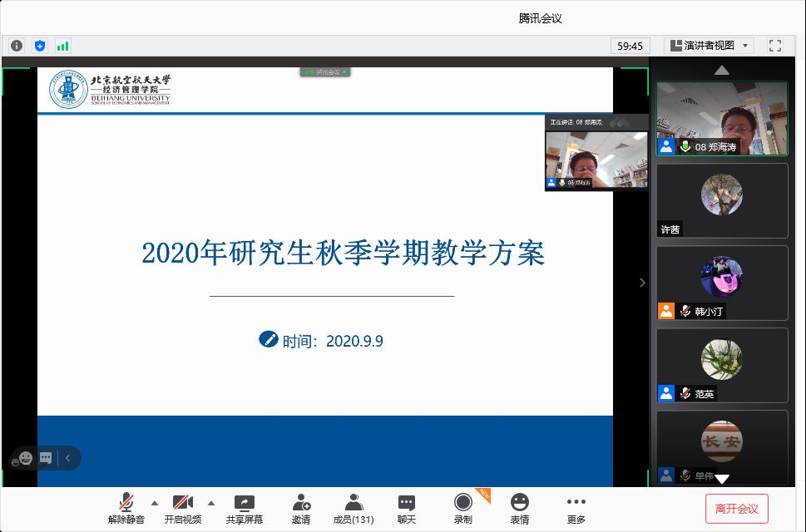Open the 表情 emoji reactions
806x532 pixels.
[519, 509]
